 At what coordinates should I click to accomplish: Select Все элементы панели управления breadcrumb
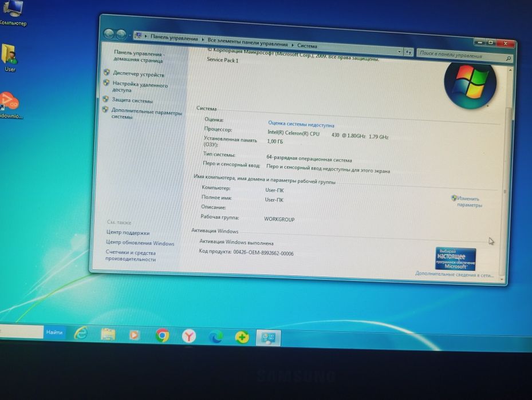pos(247,42)
